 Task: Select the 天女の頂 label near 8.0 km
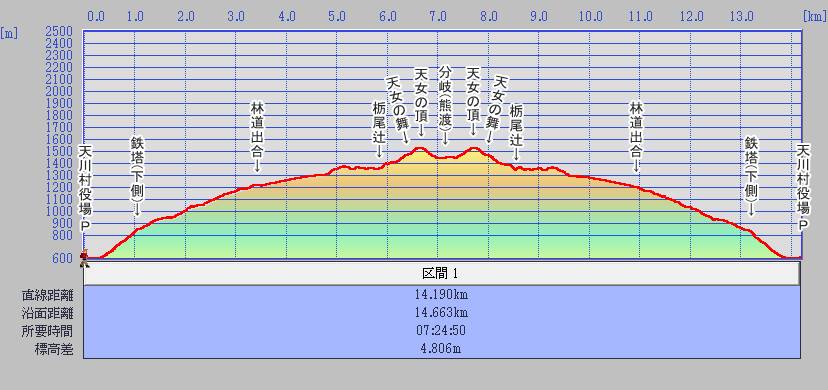click(473, 95)
